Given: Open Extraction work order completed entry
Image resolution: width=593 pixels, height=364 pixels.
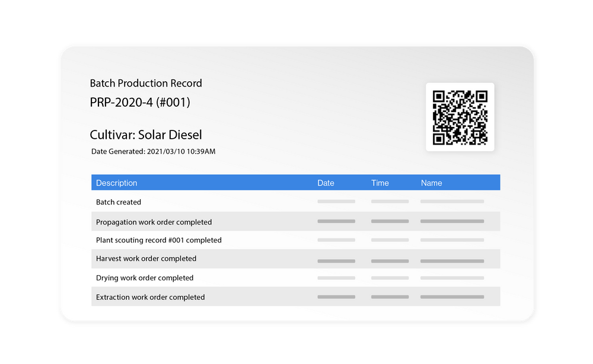Looking at the screenshot, I should click(151, 296).
